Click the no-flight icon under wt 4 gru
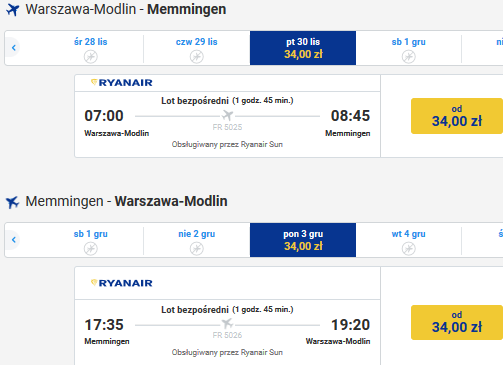The image size is (503, 365). click(x=409, y=248)
